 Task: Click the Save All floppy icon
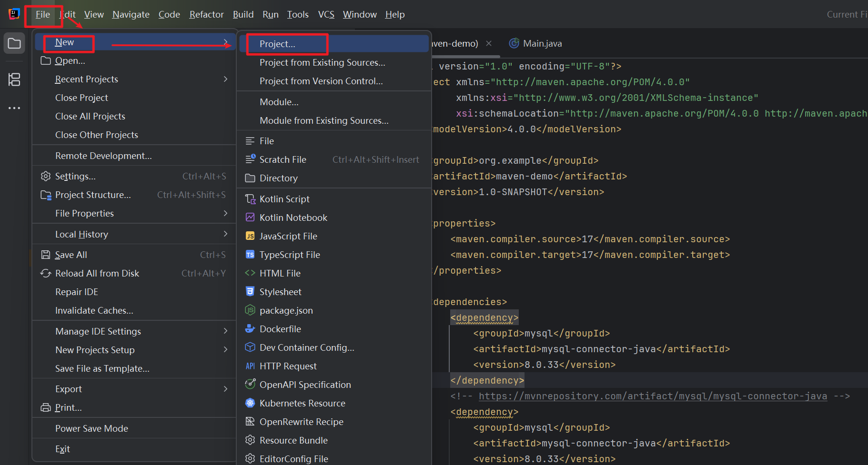click(46, 255)
